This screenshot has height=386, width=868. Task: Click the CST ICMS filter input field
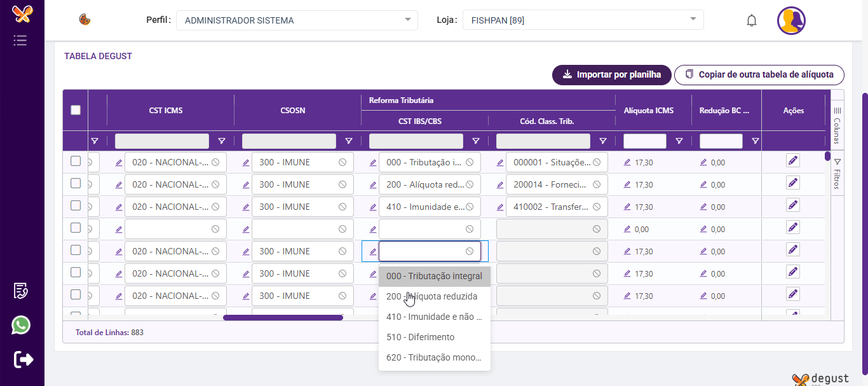(x=162, y=141)
